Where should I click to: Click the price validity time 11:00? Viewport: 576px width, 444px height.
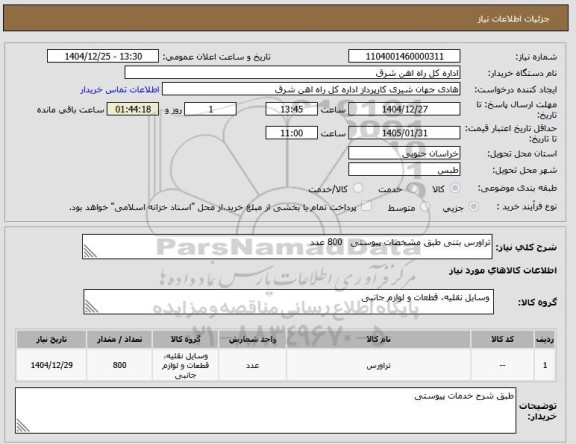pyautogui.click(x=291, y=133)
